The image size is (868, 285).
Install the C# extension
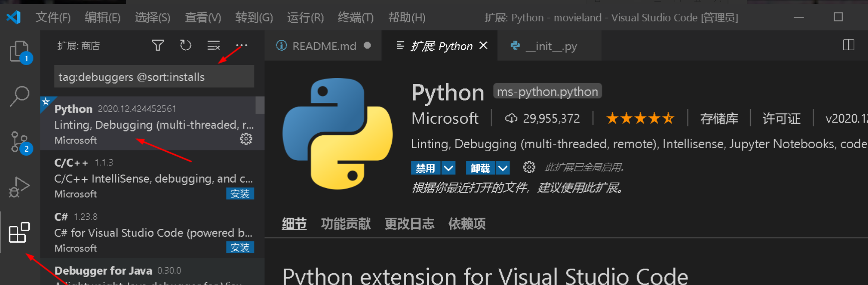click(240, 247)
